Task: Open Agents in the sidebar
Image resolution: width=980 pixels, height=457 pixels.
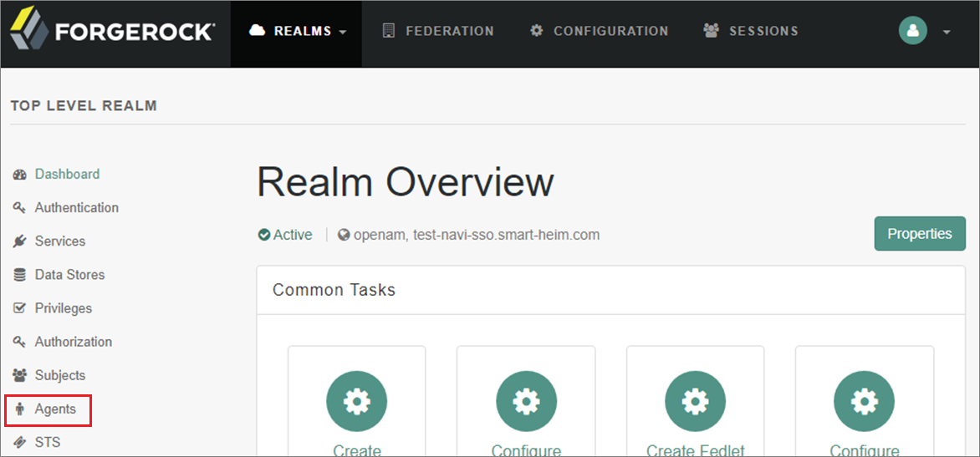Action: (55, 409)
